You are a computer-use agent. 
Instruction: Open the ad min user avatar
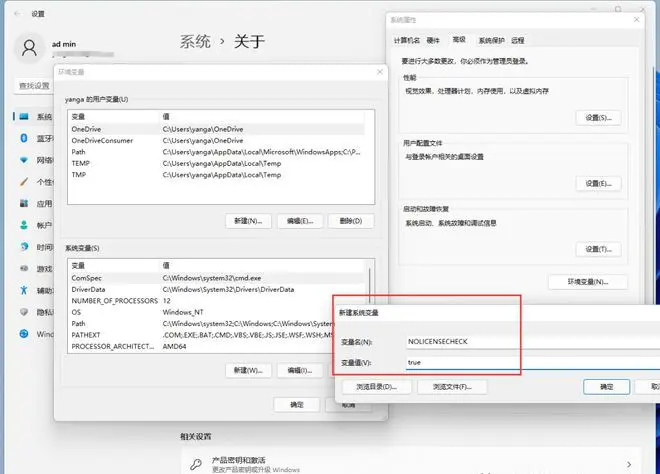tap(29, 48)
